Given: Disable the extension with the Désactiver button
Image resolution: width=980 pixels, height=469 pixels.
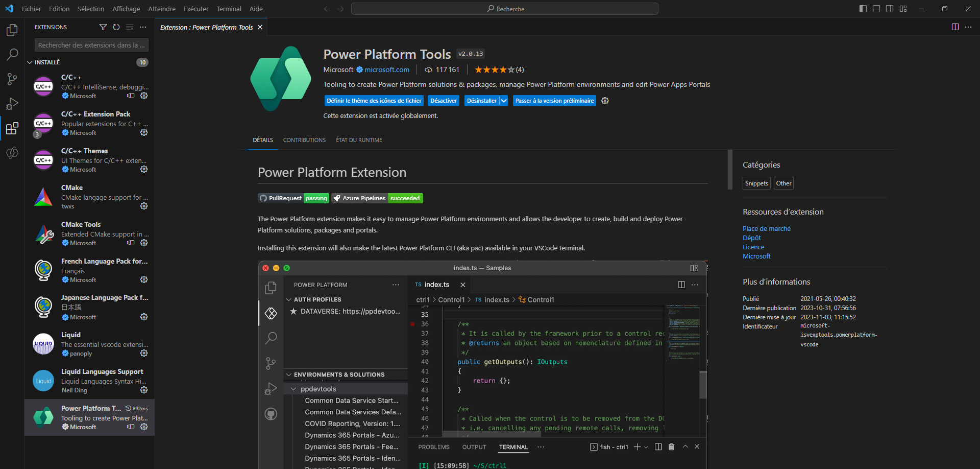Looking at the screenshot, I should (443, 101).
